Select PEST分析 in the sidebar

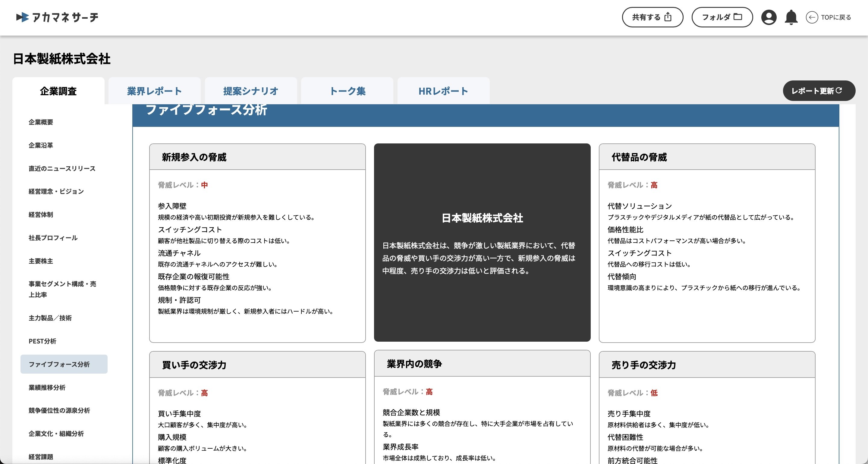point(42,341)
